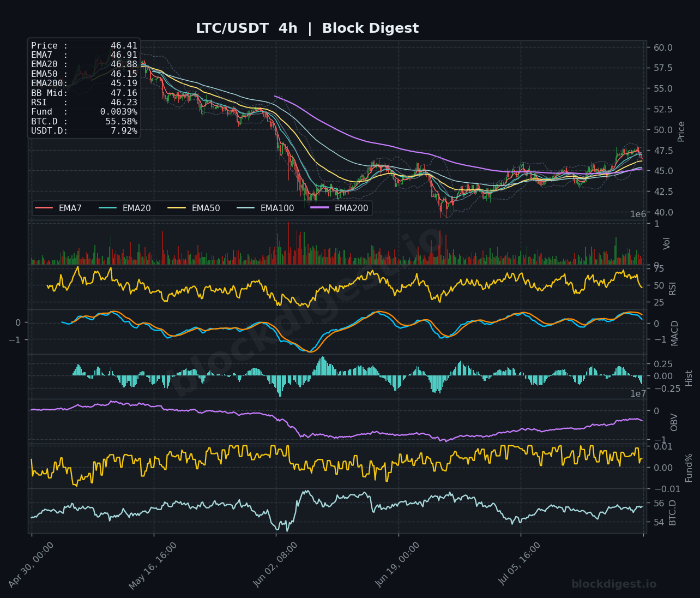Click the 0.25 tick on Hist axis
Viewport: 700px width, 598px height.
pyautogui.click(x=662, y=364)
